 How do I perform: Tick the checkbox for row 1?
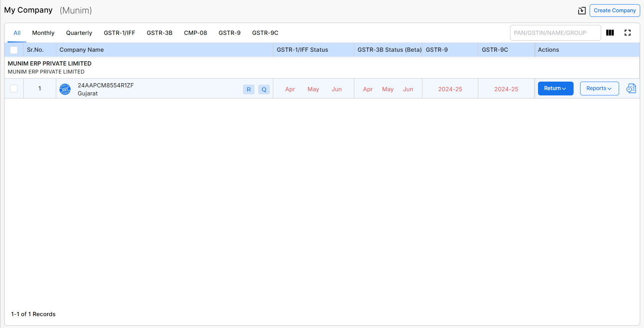click(14, 89)
